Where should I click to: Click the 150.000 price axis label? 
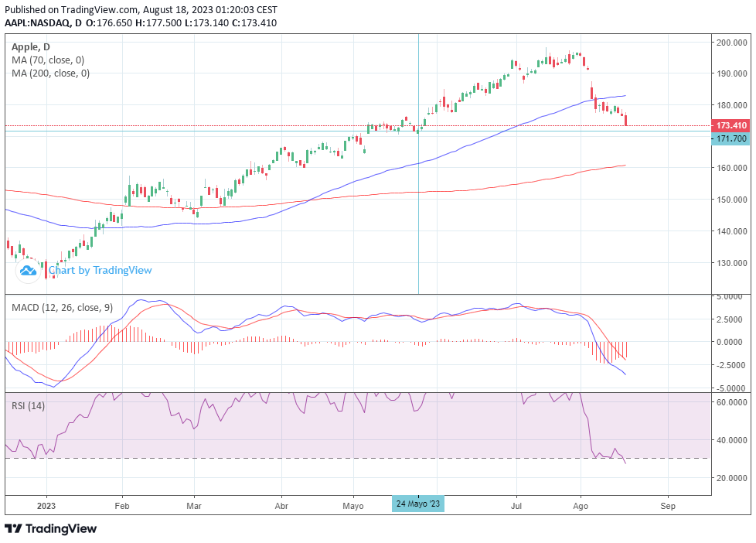click(732, 200)
